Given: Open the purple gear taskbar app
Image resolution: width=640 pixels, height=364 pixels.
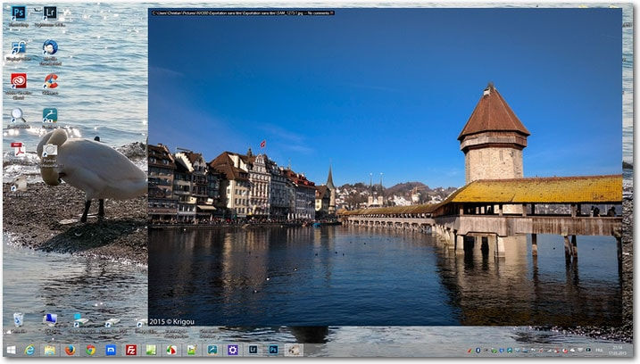Looking at the screenshot, I should pyautogui.click(x=233, y=350).
